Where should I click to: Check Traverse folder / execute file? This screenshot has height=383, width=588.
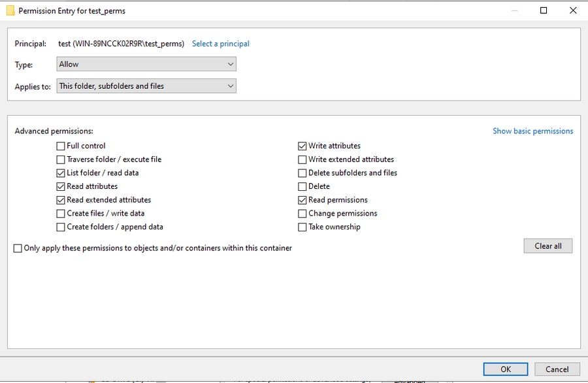[x=61, y=159]
